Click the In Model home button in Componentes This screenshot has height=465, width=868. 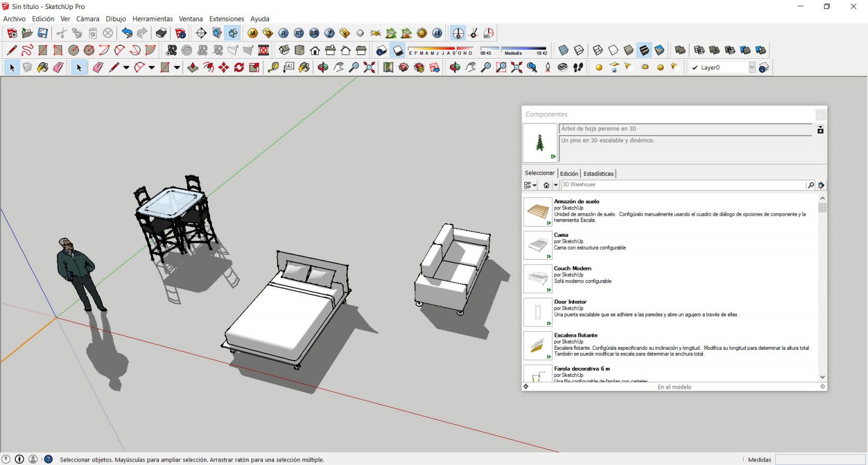tap(546, 185)
